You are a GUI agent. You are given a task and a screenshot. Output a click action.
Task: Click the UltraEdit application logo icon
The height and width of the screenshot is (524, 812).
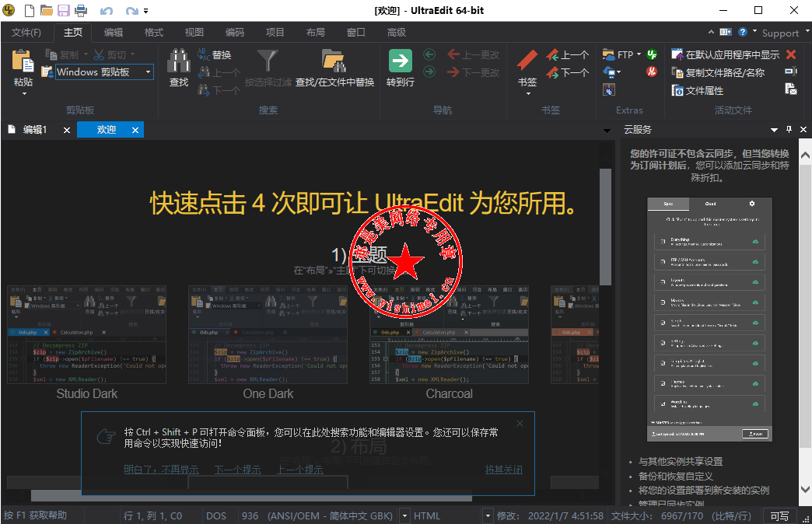9,10
